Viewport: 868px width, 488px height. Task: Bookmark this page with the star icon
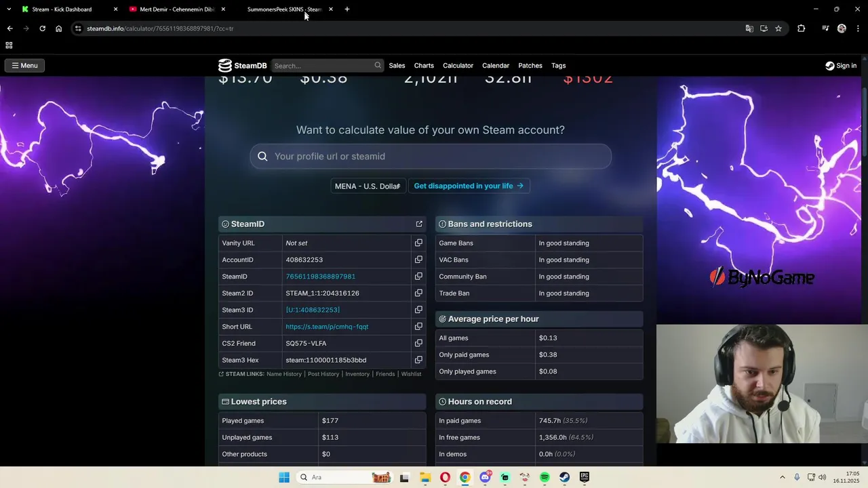pyautogui.click(x=778, y=28)
